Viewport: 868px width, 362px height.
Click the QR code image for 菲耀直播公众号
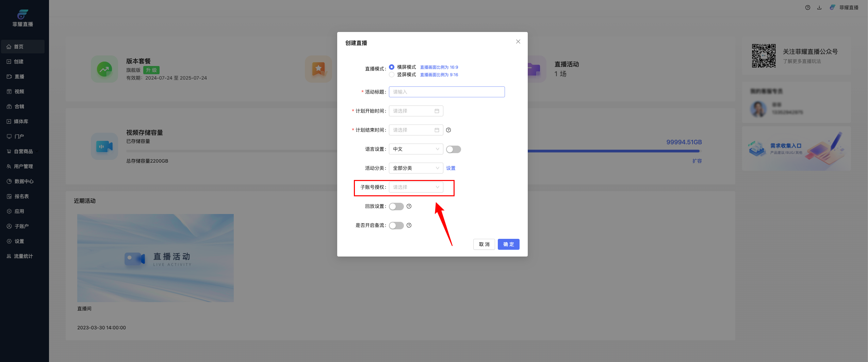click(x=764, y=56)
